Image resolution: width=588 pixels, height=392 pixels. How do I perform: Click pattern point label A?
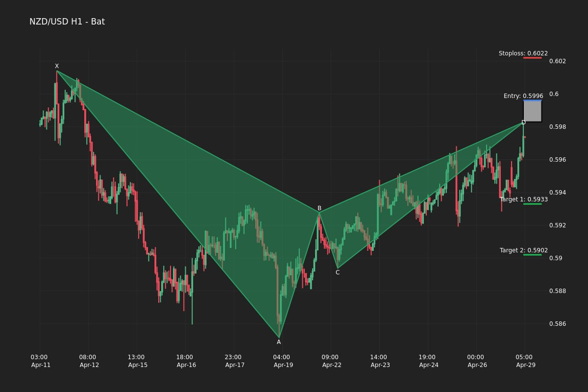(279, 342)
